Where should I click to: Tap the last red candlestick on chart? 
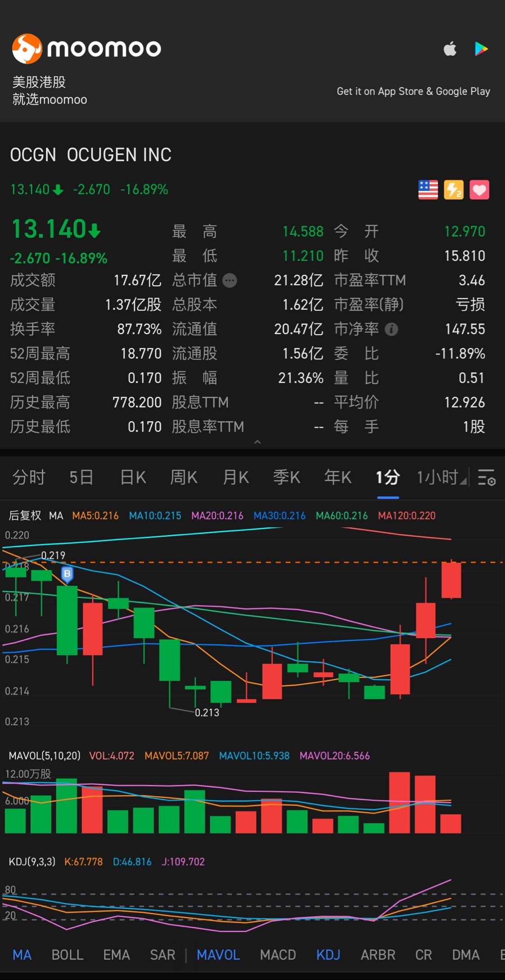451,580
